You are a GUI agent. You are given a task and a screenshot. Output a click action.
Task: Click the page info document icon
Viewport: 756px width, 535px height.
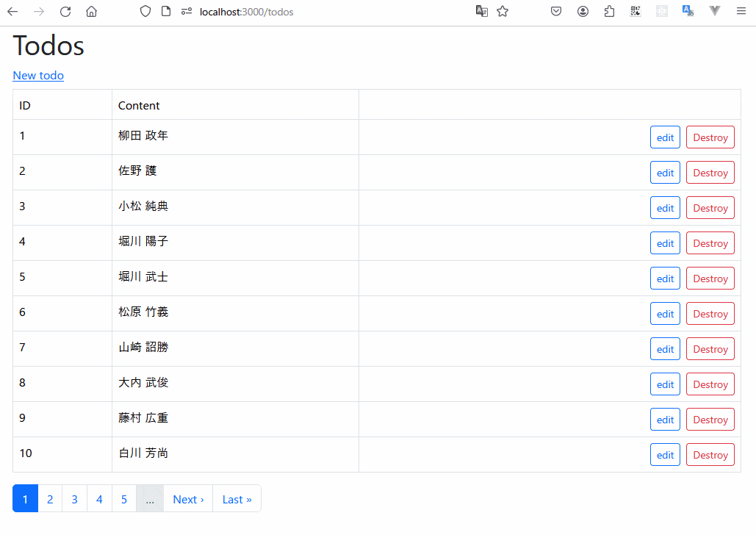point(166,12)
